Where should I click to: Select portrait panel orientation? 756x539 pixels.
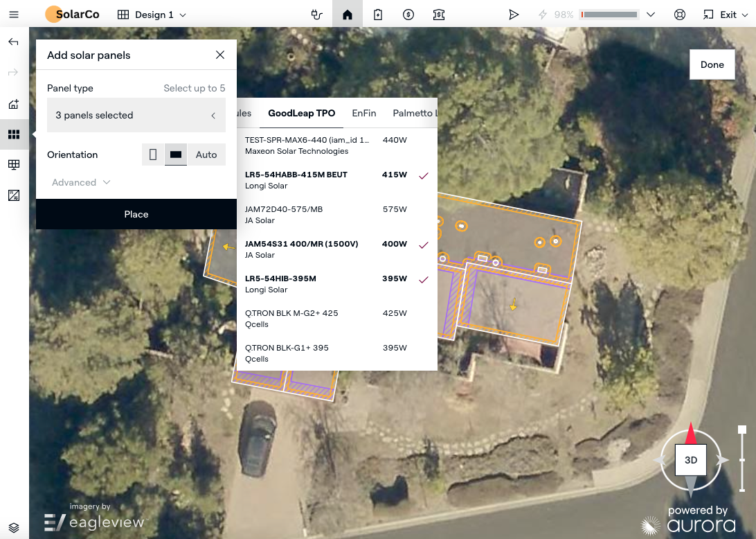[153, 154]
